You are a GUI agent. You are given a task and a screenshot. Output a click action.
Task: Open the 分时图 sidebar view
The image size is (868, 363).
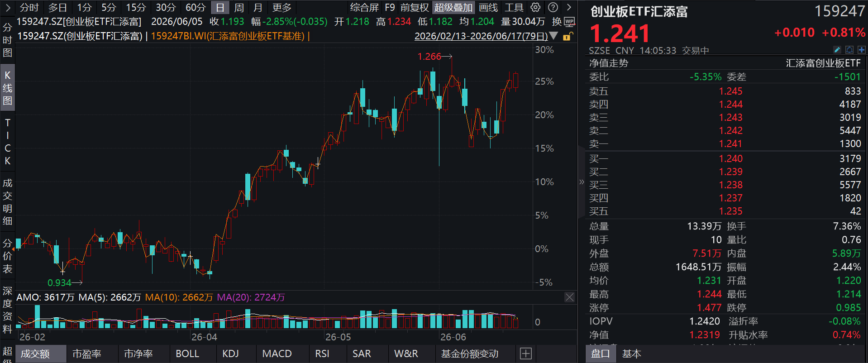click(8, 40)
